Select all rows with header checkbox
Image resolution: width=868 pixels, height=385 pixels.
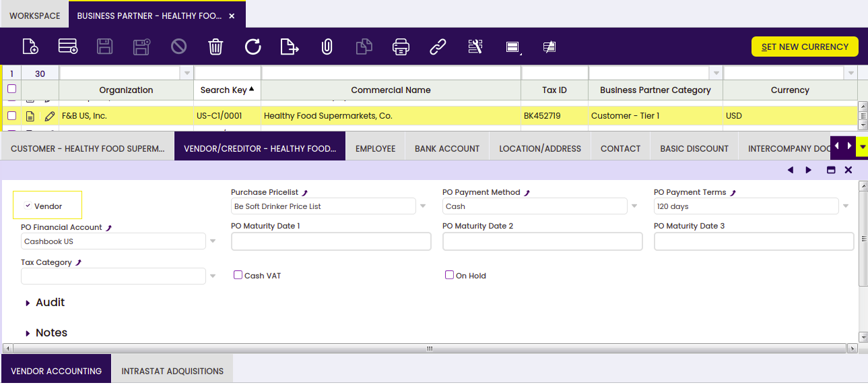click(11, 89)
